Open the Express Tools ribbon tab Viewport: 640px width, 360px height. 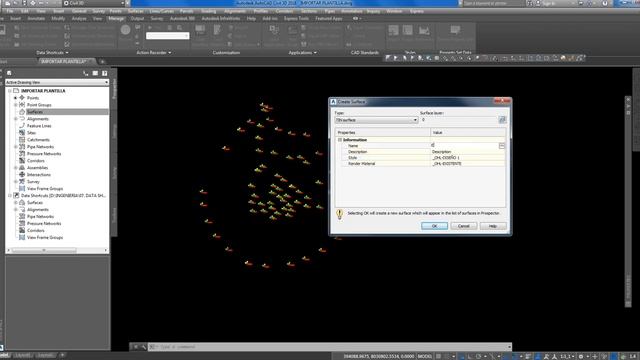click(x=296, y=18)
